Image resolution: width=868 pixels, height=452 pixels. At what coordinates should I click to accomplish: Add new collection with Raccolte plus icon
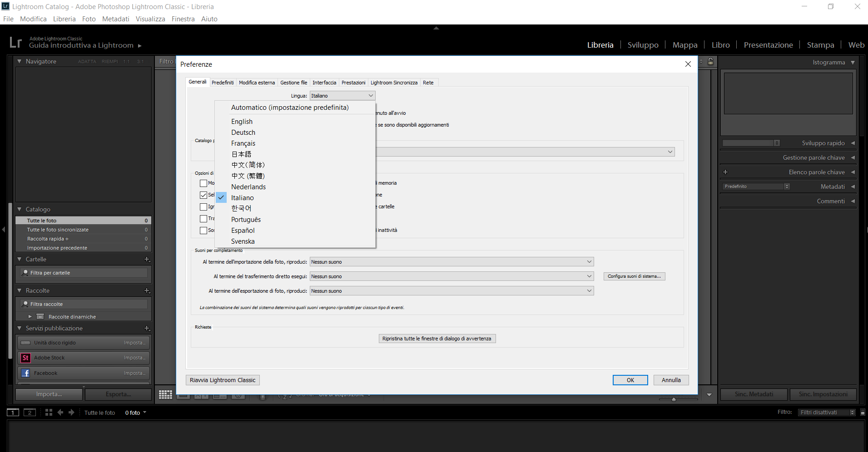[147, 291]
